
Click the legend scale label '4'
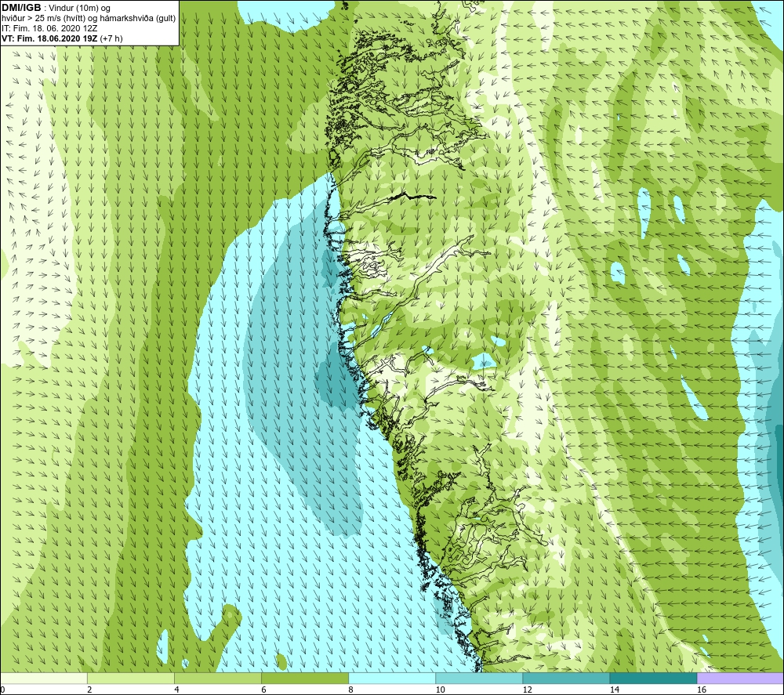[176, 690]
